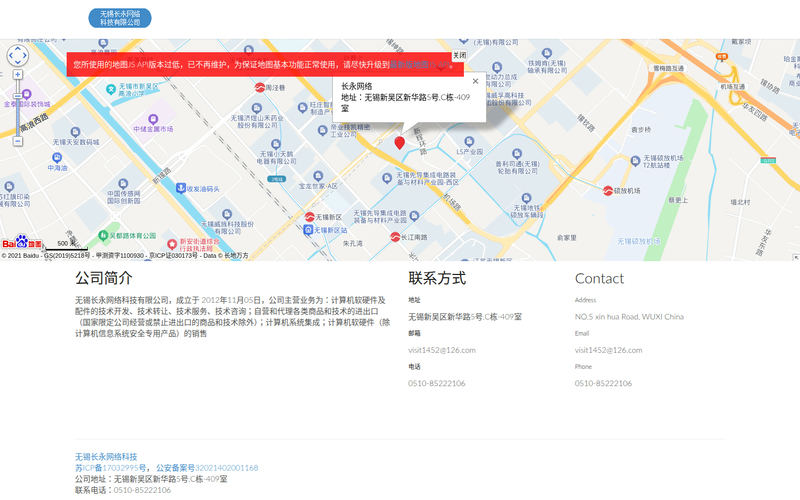This screenshot has height=500, width=800.
Task: Click the footer 公司地址 line
Action: (151, 479)
